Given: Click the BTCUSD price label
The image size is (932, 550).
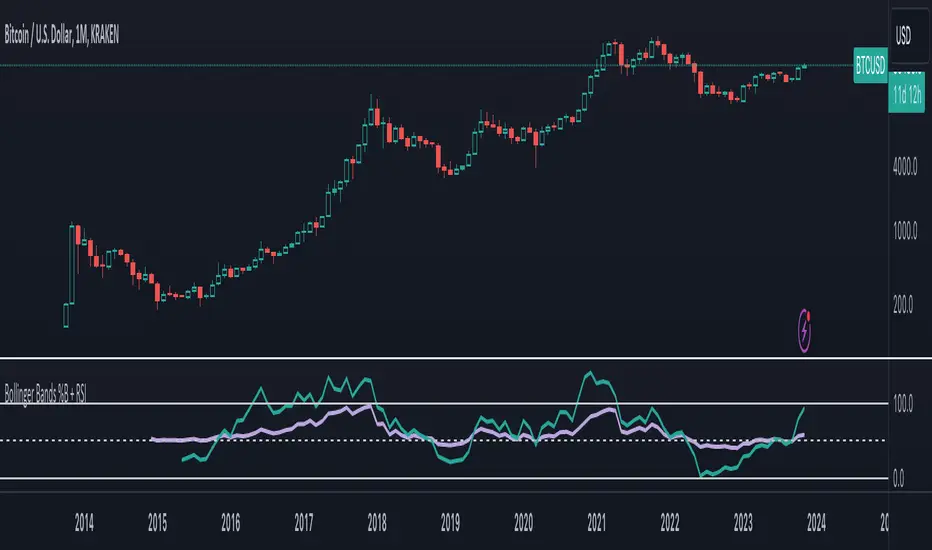Looking at the screenshot, I should (870, 65).
